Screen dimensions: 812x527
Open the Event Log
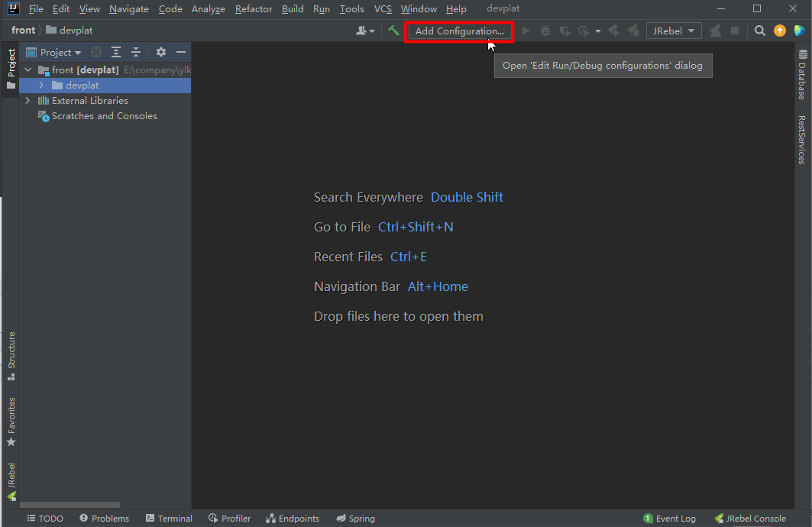[670, 518]
